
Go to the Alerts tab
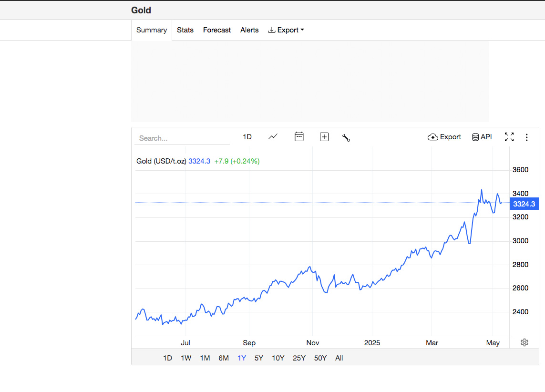249,30
